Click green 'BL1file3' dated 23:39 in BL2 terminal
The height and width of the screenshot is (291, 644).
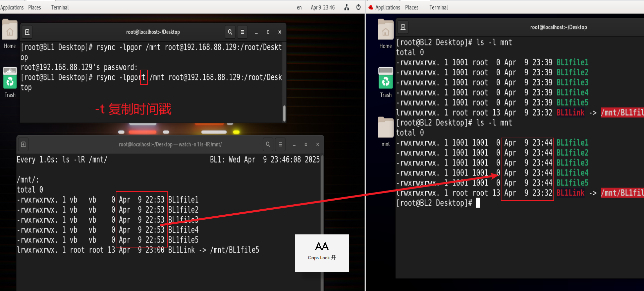click(x=572, y=83)
